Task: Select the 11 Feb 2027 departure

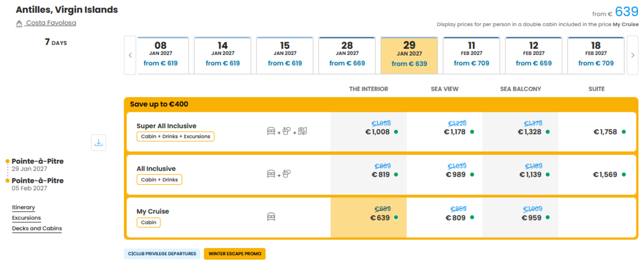Action: [471, 55]
